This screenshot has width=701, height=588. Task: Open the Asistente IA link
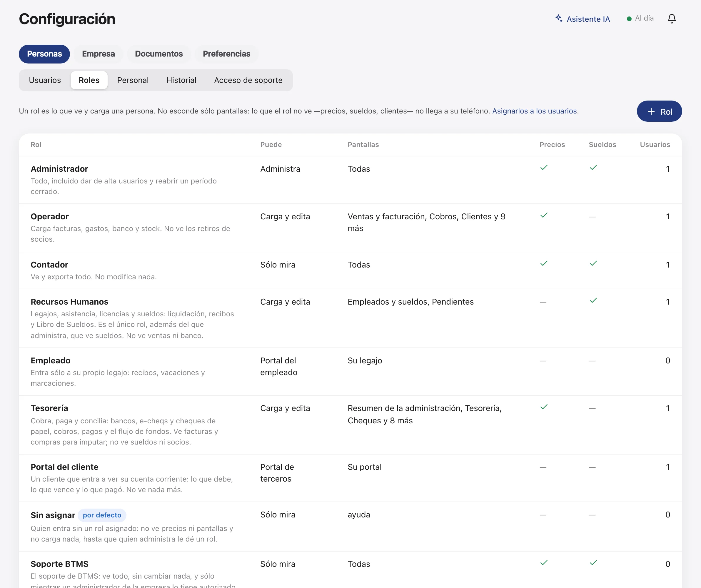[x=583, y=19]
